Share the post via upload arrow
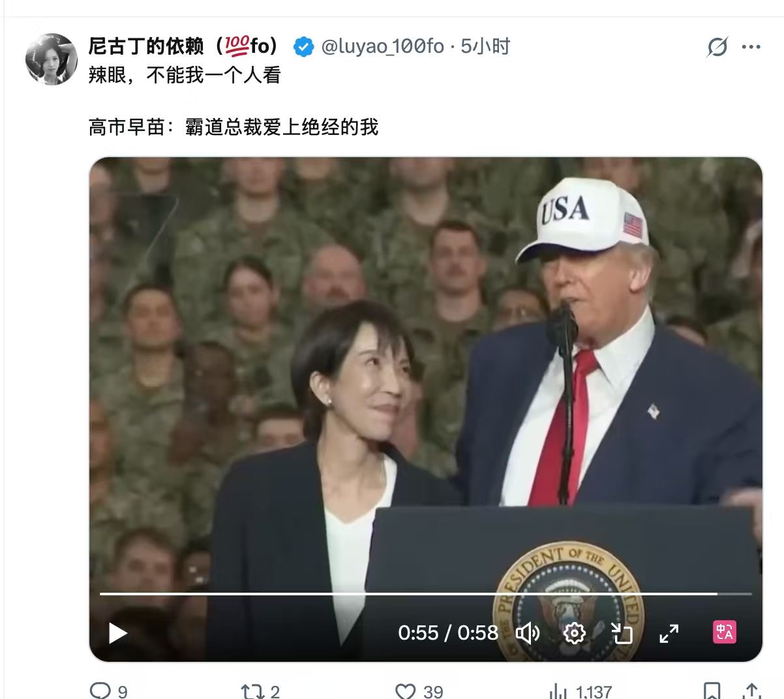 click(751, 691)
